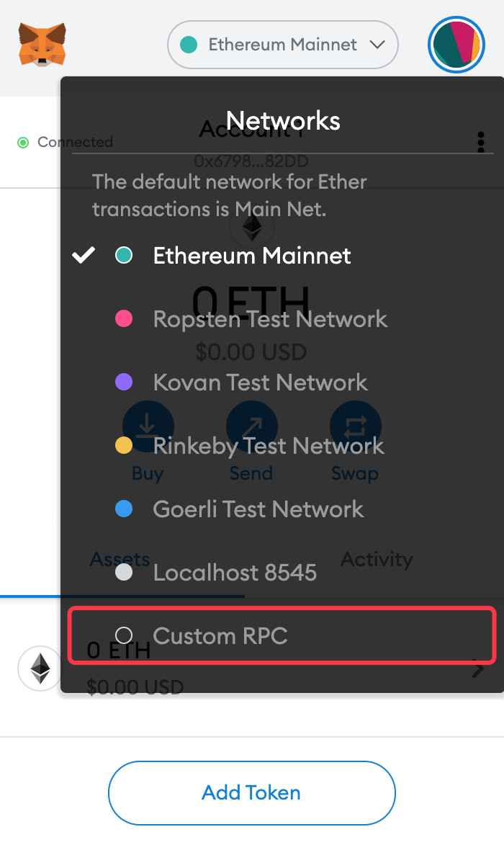Screen dimensions: 504x850
Task: Expand the Ethereum Mainnet network selector
Action: pyautogui.click(x=283, y=45)
